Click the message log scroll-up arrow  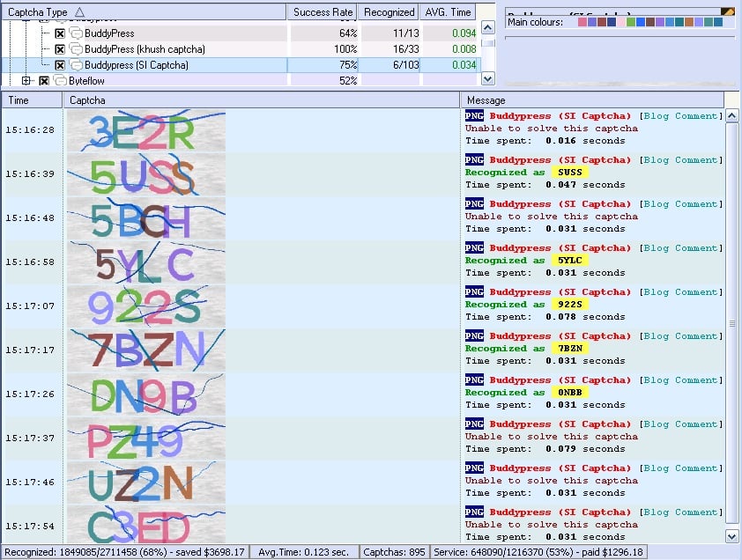[x=731, y=115]
